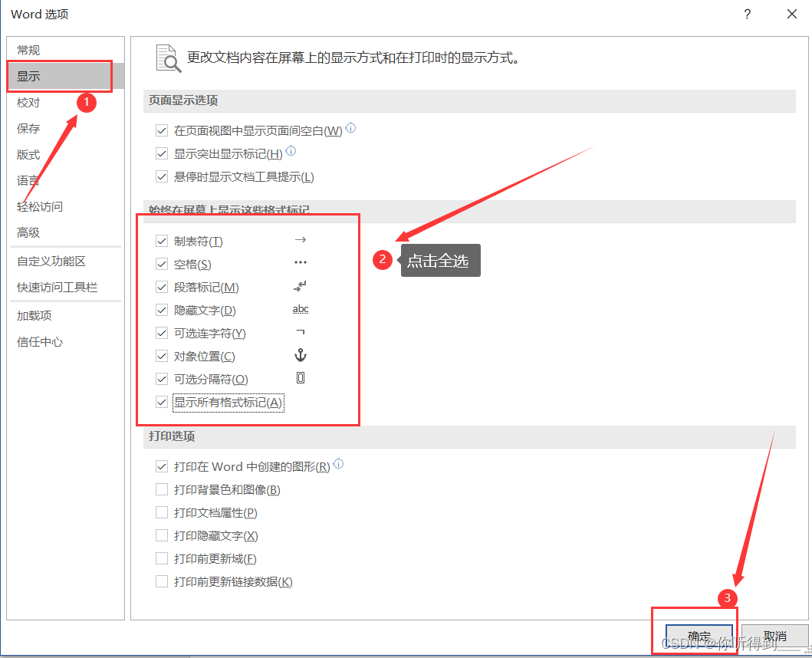Uncheck the 空格(S) formatting mark option
Image resolution: width=812 pixels, height=658 pixels.
pyautogui.click(x=162, y=263)
